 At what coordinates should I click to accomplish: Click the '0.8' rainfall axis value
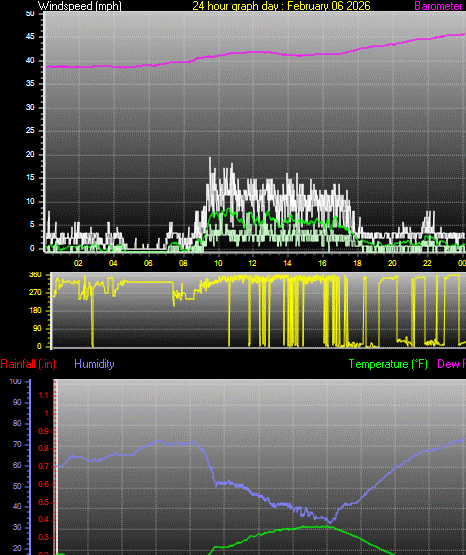[x=43, y=449]
